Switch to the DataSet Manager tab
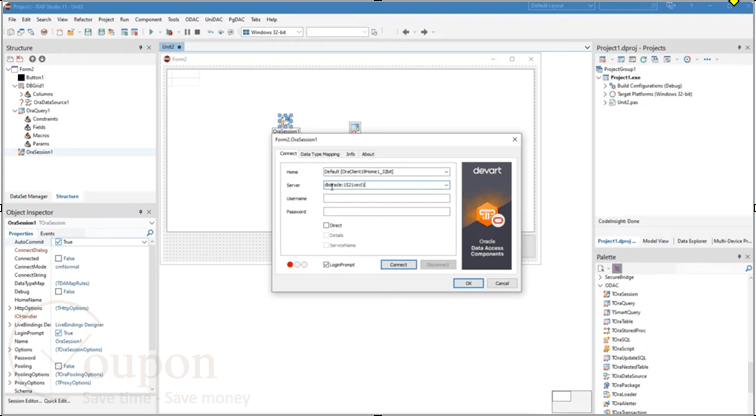Screen dimensions: 756x416 [x=29, y=197]
